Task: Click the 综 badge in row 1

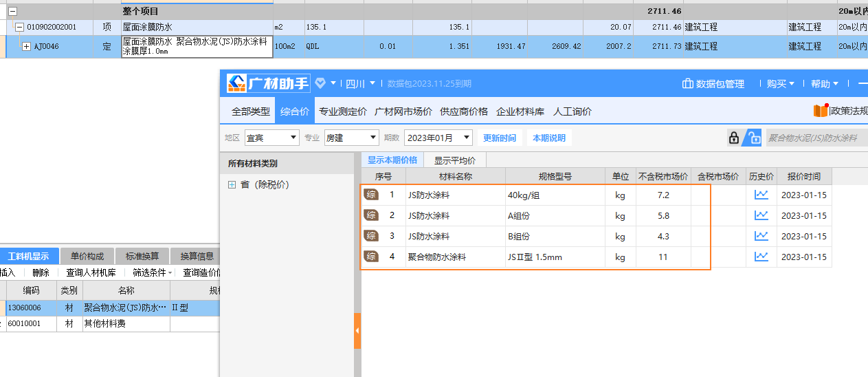Action: 371,195
